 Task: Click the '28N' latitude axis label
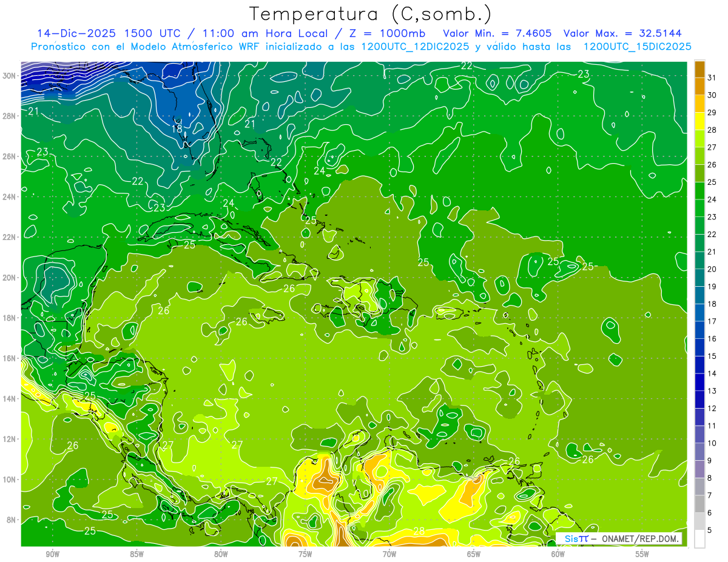tap(10, 116)
